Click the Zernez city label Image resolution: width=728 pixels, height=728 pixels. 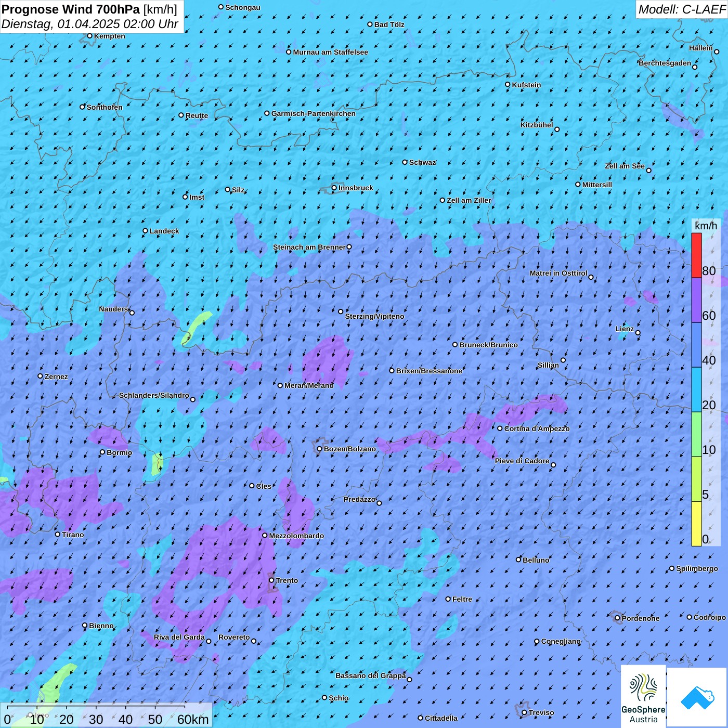[56, 376]
